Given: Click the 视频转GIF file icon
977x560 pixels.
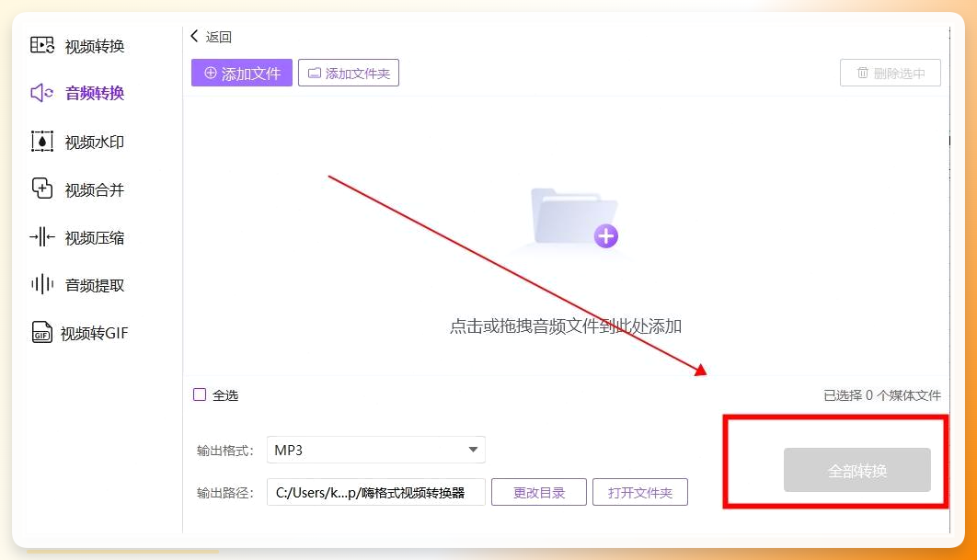Looking at the screenshot, I should (41, 332).
